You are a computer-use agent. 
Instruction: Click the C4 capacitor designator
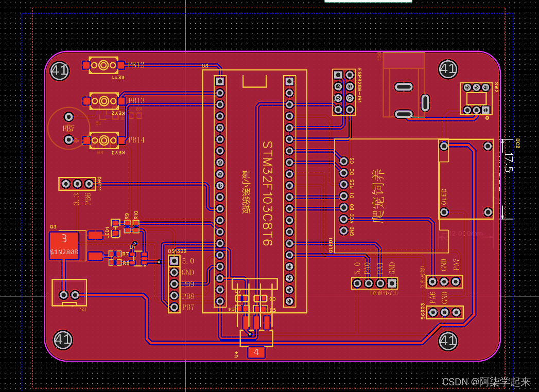click(231, 310)
